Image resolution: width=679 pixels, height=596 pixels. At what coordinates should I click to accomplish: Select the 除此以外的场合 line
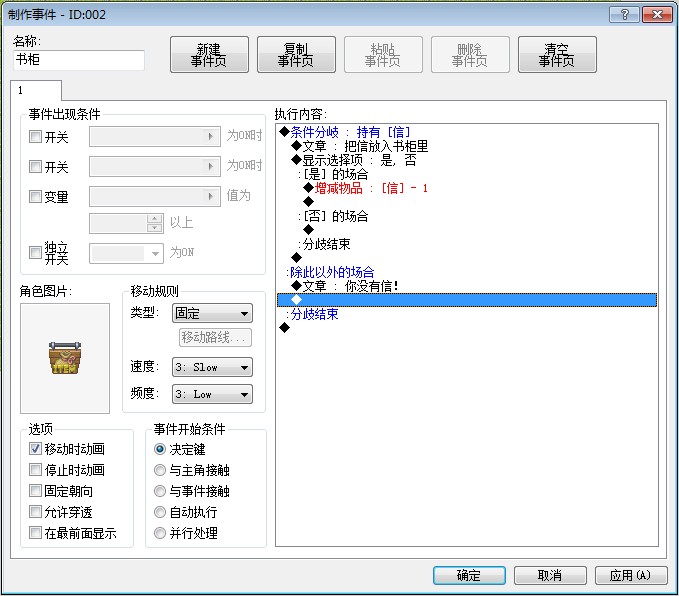[x=330, y=272]
